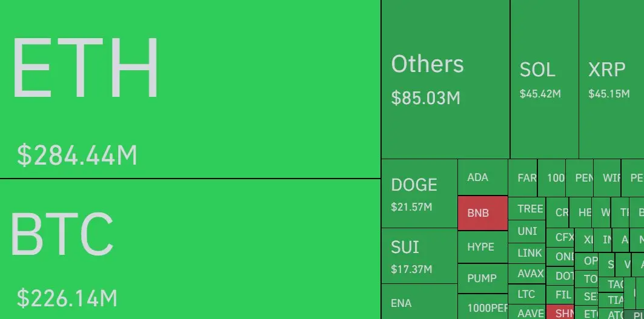This screenshot has width=644, height=319.
Task: Open the BTC $226.14M tile
Action: (190, 249)
